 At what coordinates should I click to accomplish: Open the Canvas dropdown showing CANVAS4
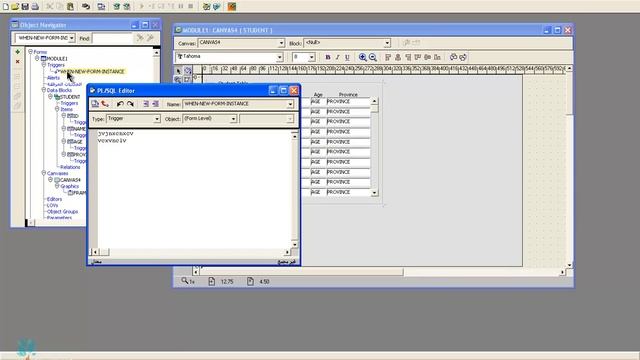[x=281, y=43]
